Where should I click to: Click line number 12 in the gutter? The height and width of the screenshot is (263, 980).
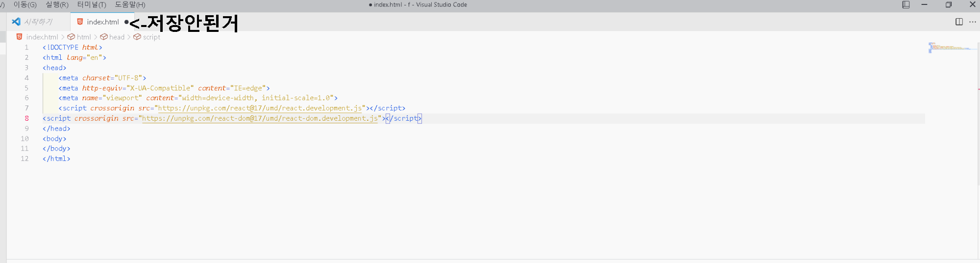tap(24, 158)
